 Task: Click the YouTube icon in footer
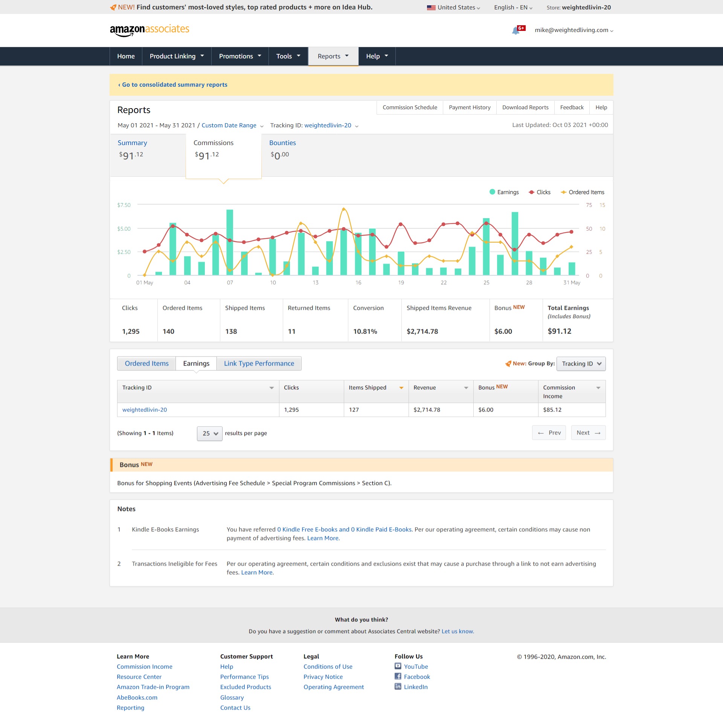pyautogui.click(x=398, y=666)
